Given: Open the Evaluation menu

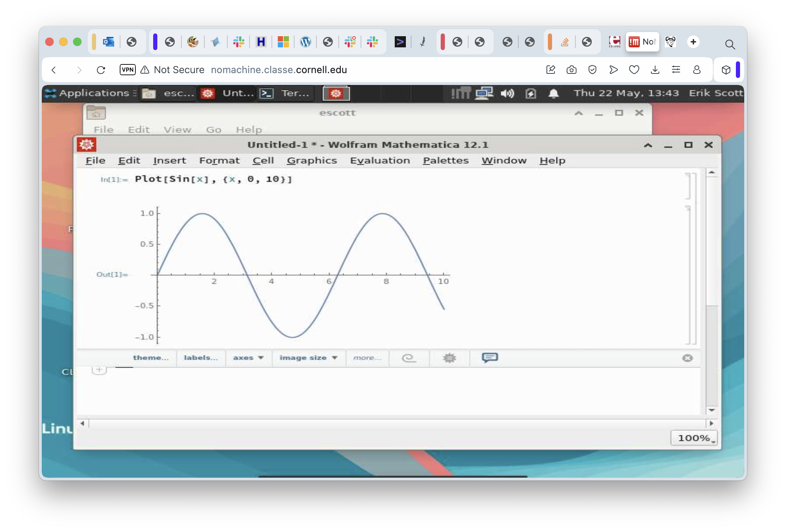Looking at the screenshot, I should point(380,161).
